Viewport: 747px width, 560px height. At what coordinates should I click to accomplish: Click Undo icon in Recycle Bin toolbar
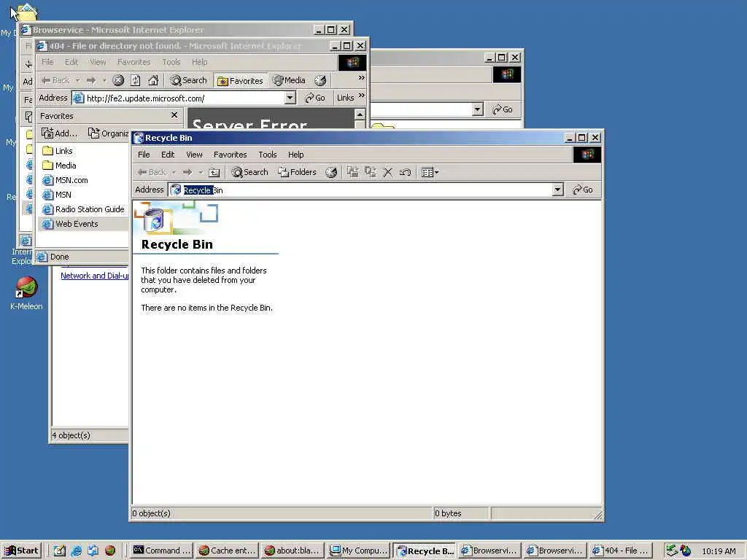click(405, 172)
